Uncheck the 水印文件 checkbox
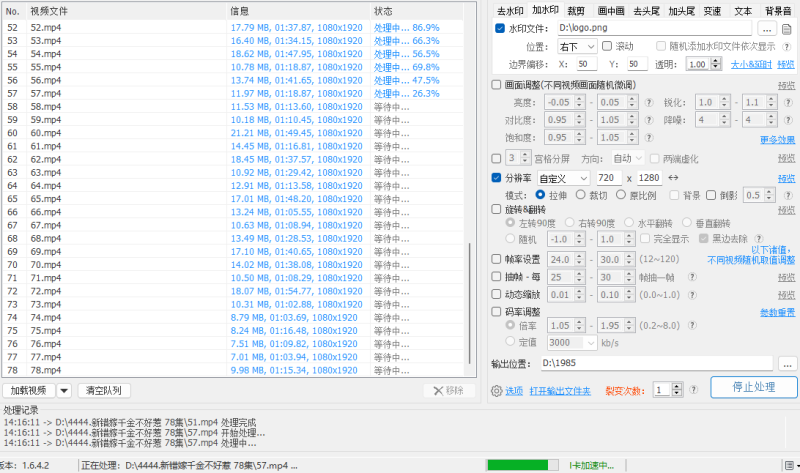 pyautogui.click(x=500, y=29)
